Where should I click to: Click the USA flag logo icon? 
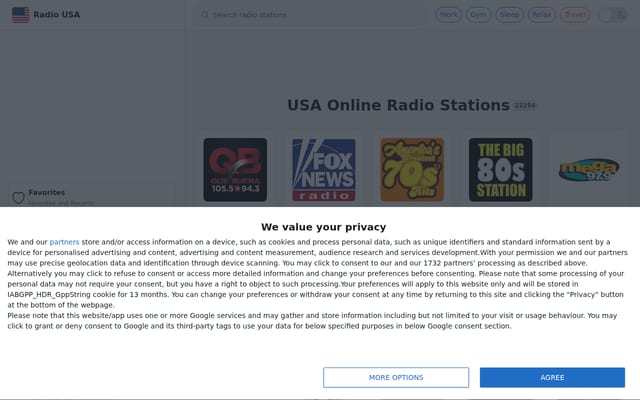pyautogui.click(x=20, y=15)
